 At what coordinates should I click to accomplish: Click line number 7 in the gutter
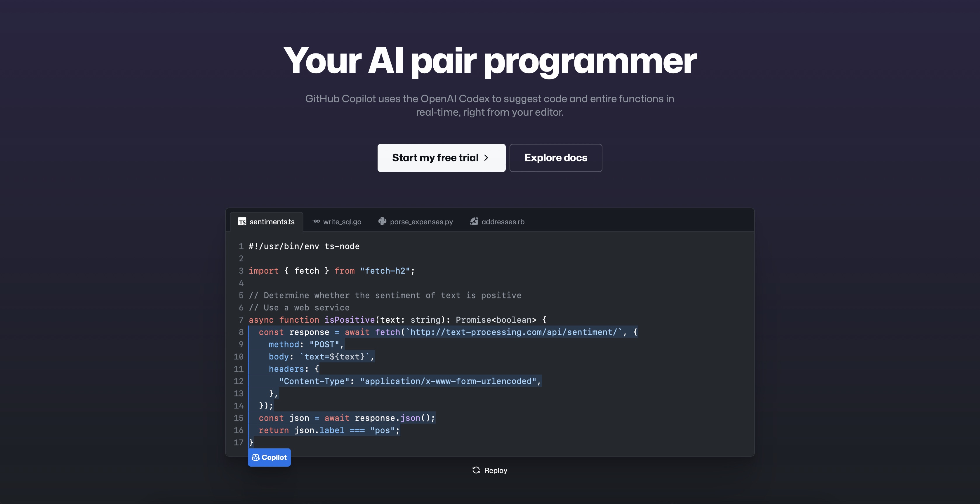pyautogui.click(x=241, y=320)
